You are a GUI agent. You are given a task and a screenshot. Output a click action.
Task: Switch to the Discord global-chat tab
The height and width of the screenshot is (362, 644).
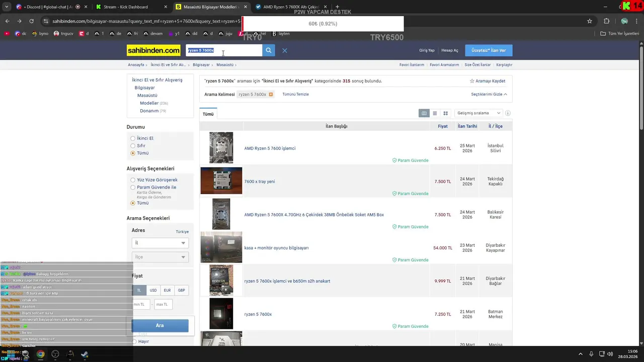(x=48, y=7)
